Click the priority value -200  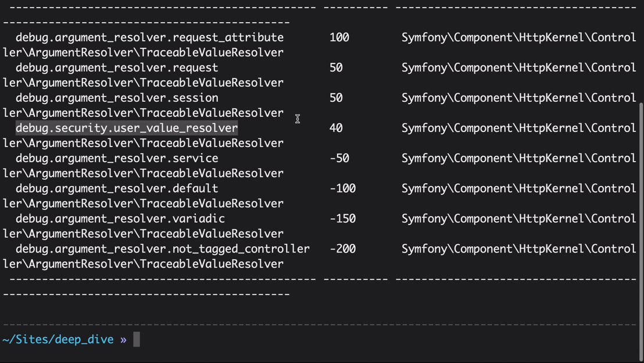tap(342, 249)
